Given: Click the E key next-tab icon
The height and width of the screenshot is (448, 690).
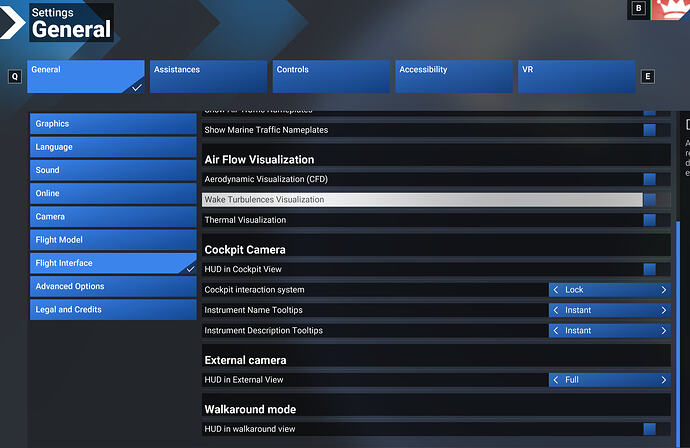Looking at the screenshot, I should pos(647,77).
